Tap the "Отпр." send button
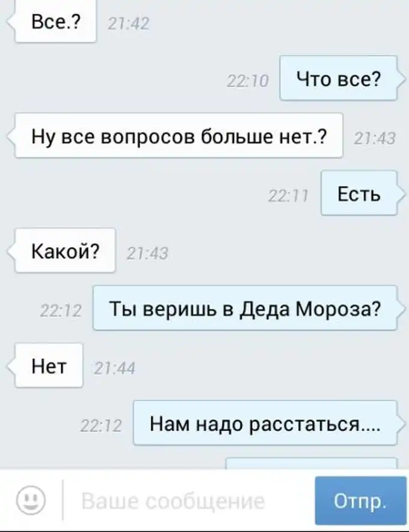The height and width of the screenshot is (532, 409). 360,501
